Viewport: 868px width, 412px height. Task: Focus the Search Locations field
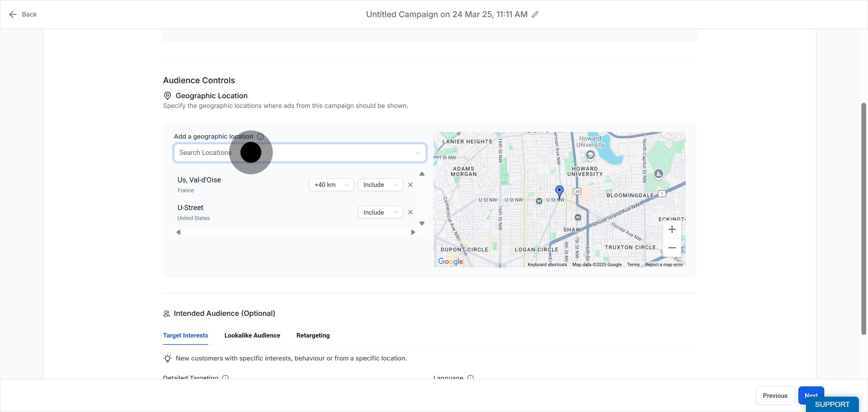300,153
